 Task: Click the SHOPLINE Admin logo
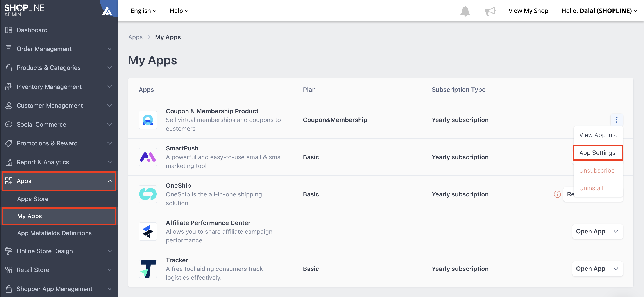tap(24, 11)
